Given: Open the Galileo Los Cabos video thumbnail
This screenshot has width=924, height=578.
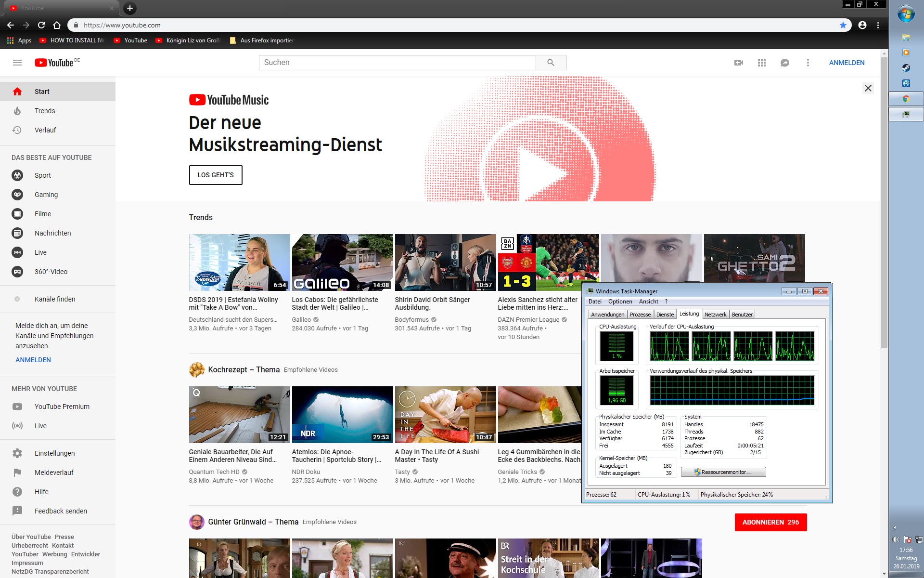Looking at the screenshot, I should [x=342, y=263].
